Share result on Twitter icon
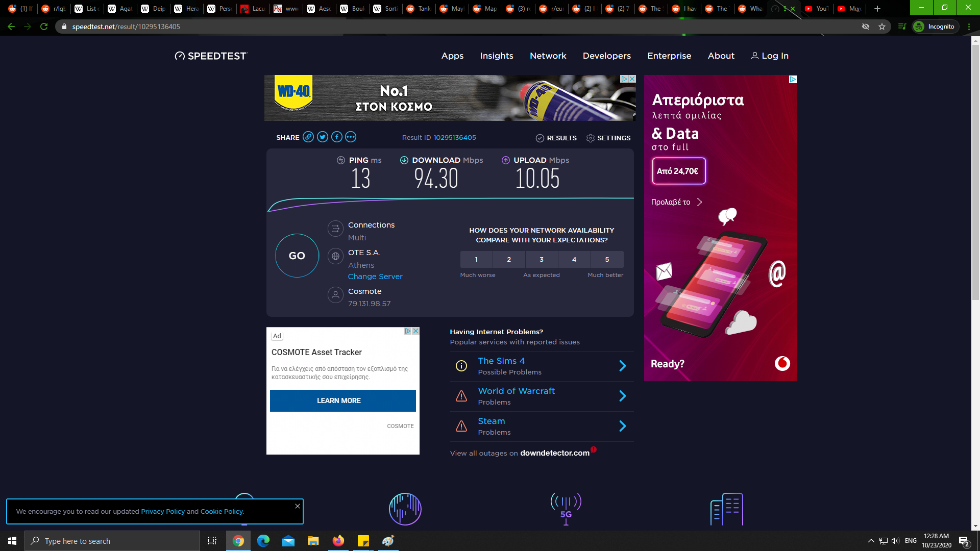 tap(323, 137)
